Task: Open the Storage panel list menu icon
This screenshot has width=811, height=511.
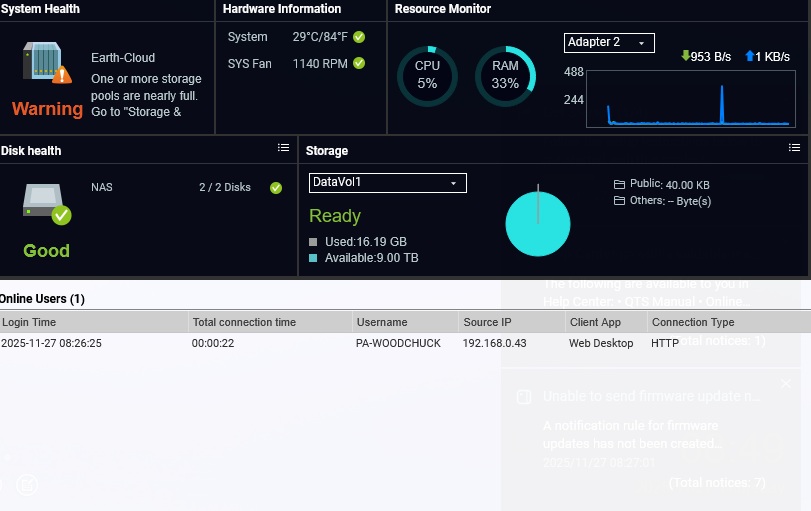Action: (795, 148)
